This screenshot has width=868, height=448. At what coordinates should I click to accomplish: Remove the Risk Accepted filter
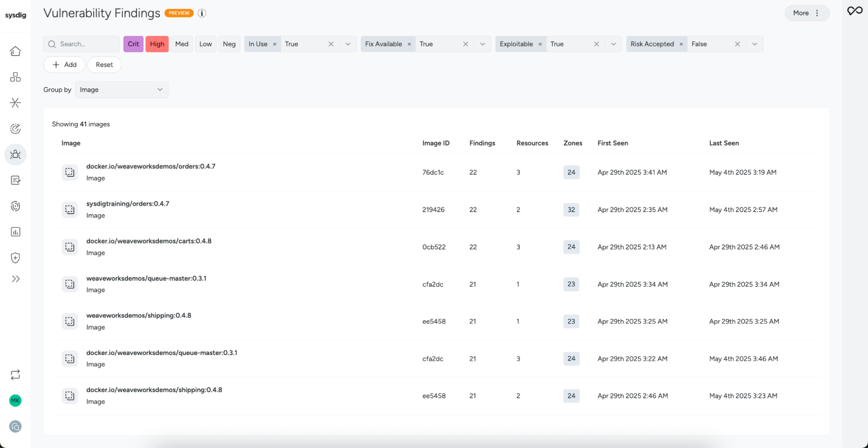click(x=737, y=44)
